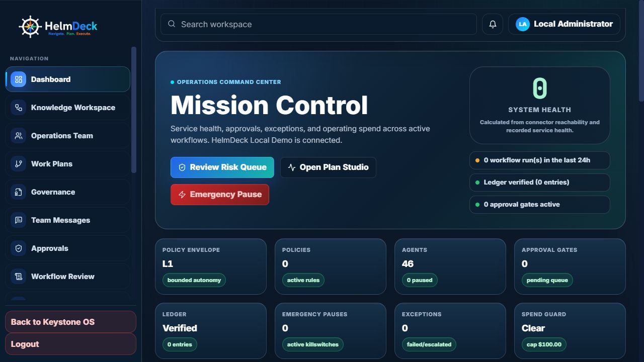Image resolution: width=644 pixels, height=362 pixels.
Task: Click the Work Plans branch icon
Action: point(19,164)
